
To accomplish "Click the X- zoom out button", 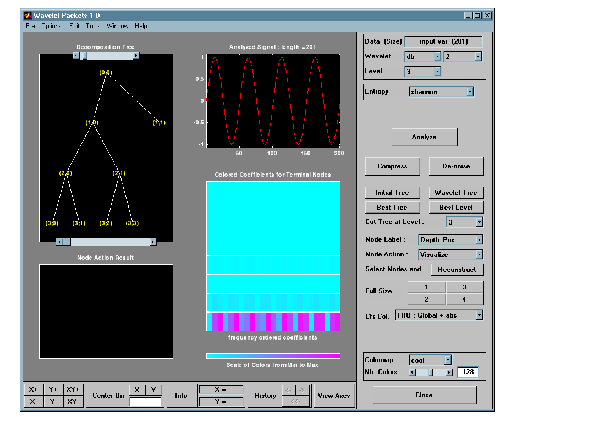I will click(32, 401).
